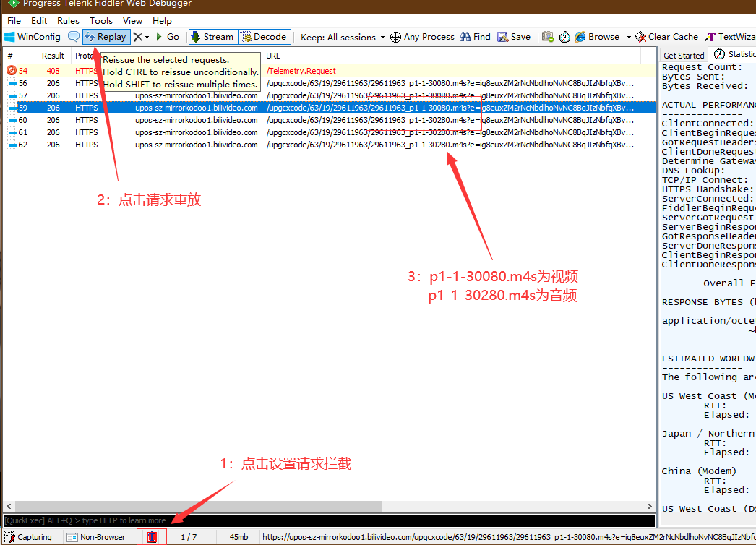Open the WinConfig tool
Viewport: 756px width, 545px height.
(x=33, y=37)
